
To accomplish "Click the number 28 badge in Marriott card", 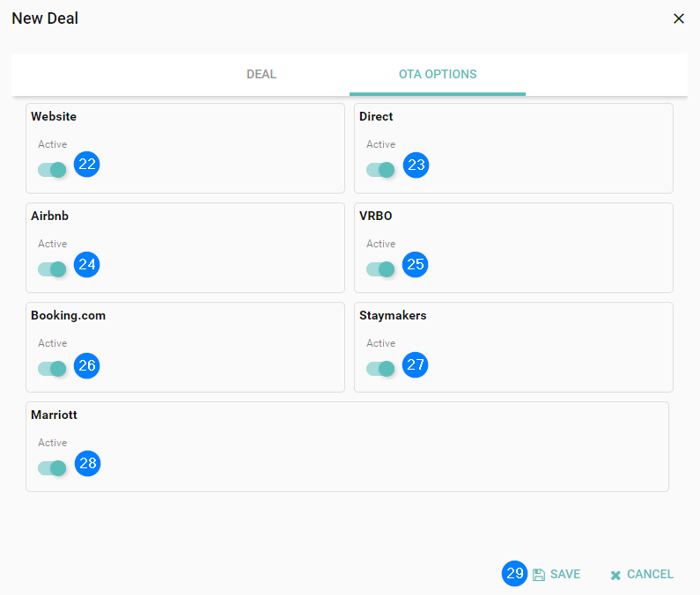I will tap(87, 464).
